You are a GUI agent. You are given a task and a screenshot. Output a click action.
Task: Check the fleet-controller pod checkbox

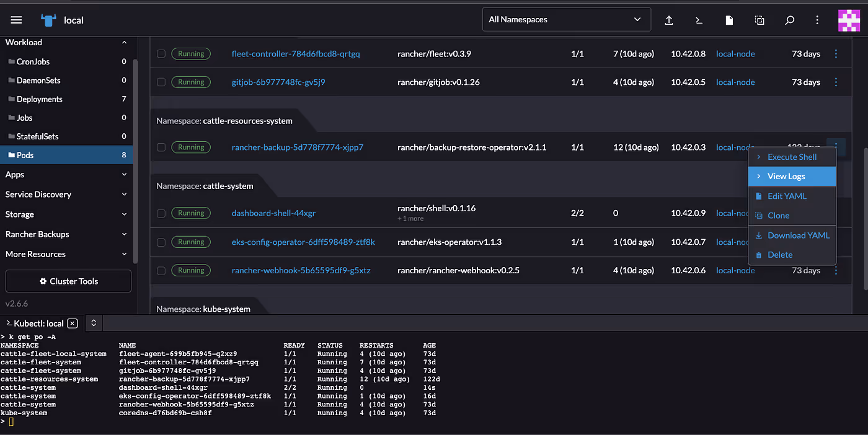click(x=161, y=54)
